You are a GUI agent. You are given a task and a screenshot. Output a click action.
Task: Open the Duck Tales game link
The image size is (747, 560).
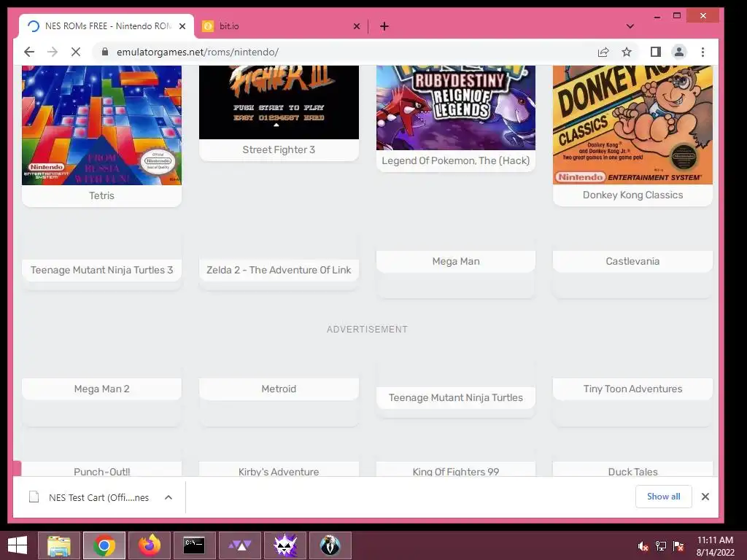tap(632, 472)
